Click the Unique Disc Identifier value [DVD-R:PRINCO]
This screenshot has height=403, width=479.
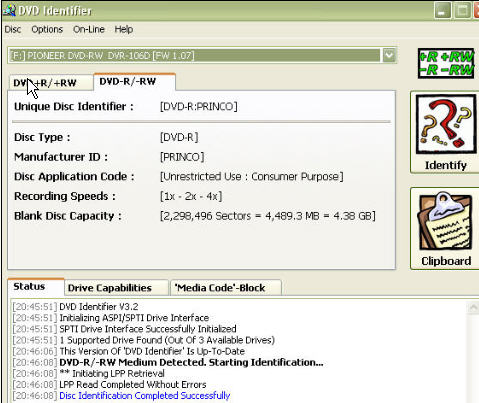coord(199,107)
